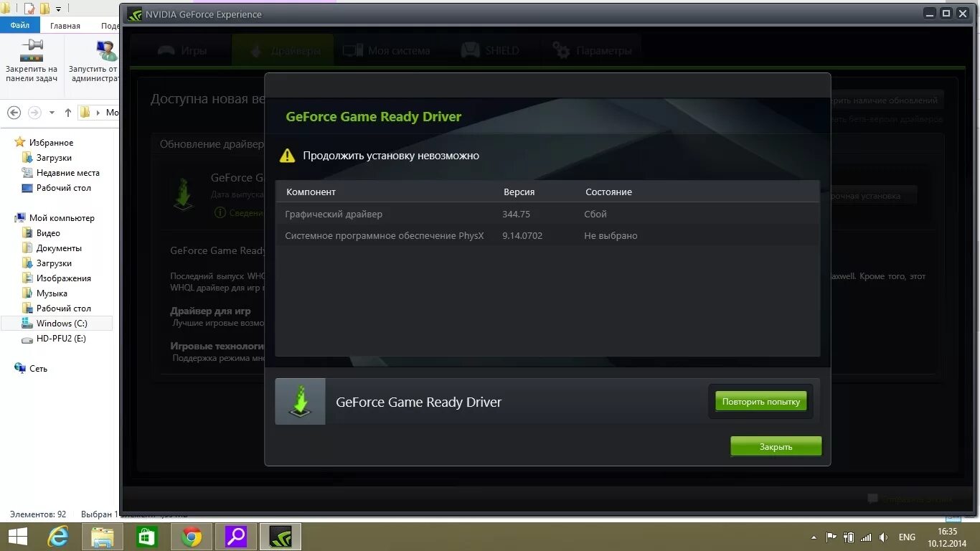This screenshot has height=551, width=980.
Task: Click the monitor icon on Моя система tab
Action: tap(352, 51)
